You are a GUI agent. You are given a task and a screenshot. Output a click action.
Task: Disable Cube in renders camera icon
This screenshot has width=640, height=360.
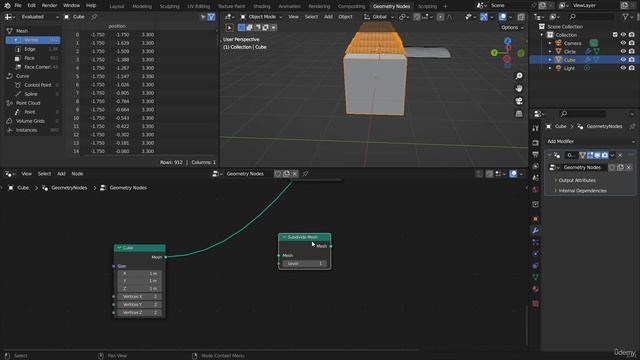631,60
